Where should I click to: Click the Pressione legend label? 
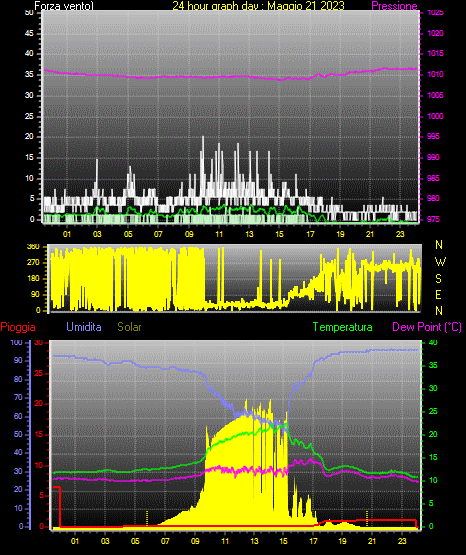coord(394,6)
